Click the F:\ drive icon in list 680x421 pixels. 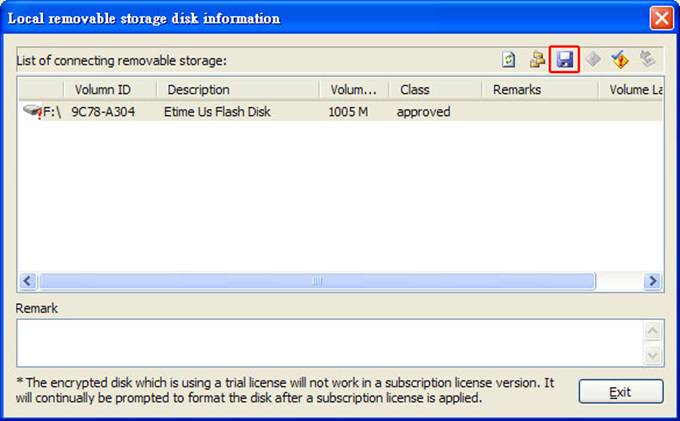(32, 111)
